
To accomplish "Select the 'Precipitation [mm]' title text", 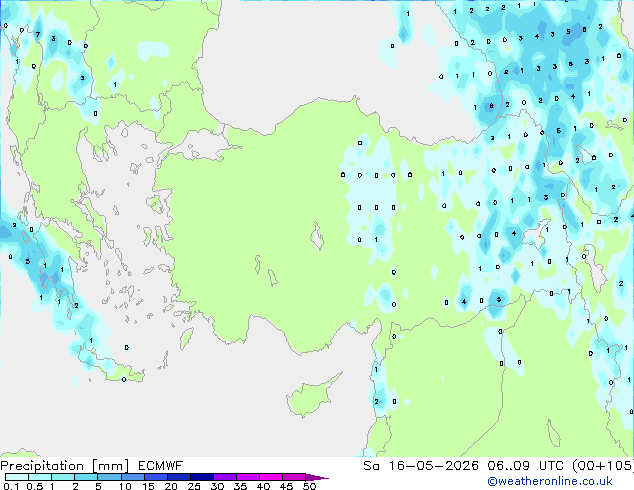I will pos(65,466).
